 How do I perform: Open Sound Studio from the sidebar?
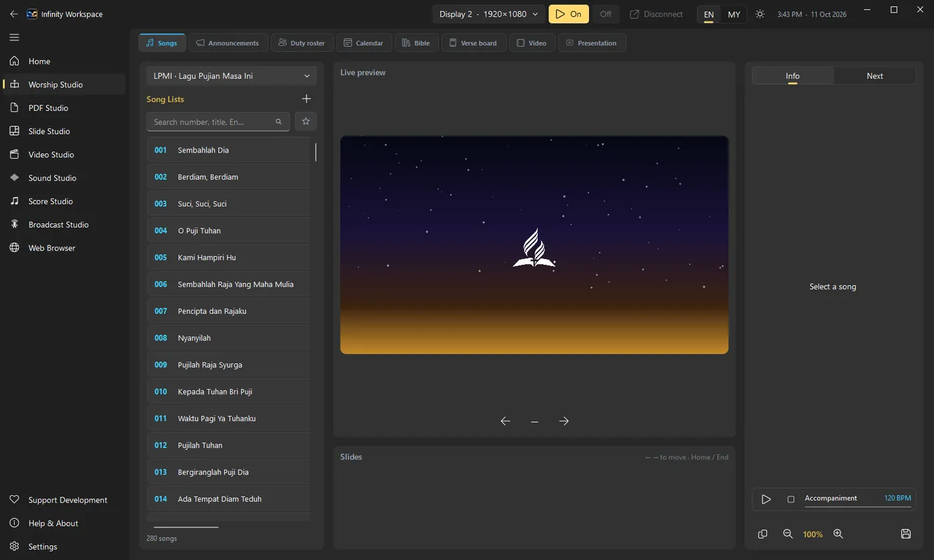pyautogui.click(x=64, y=178)
